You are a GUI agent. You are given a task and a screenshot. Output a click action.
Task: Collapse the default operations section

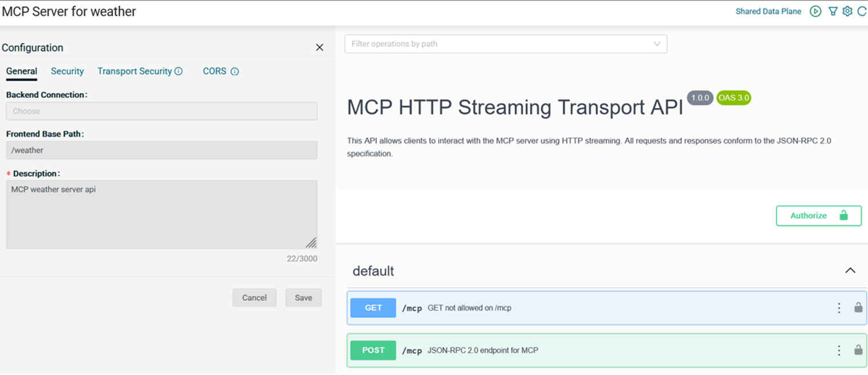pyautogui.click(x=850, y=270)
